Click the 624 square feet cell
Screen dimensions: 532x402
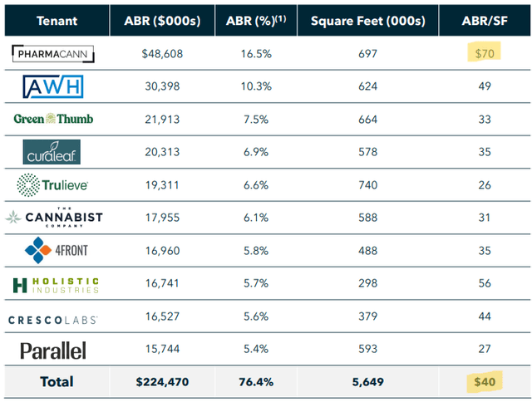point(367,86)
